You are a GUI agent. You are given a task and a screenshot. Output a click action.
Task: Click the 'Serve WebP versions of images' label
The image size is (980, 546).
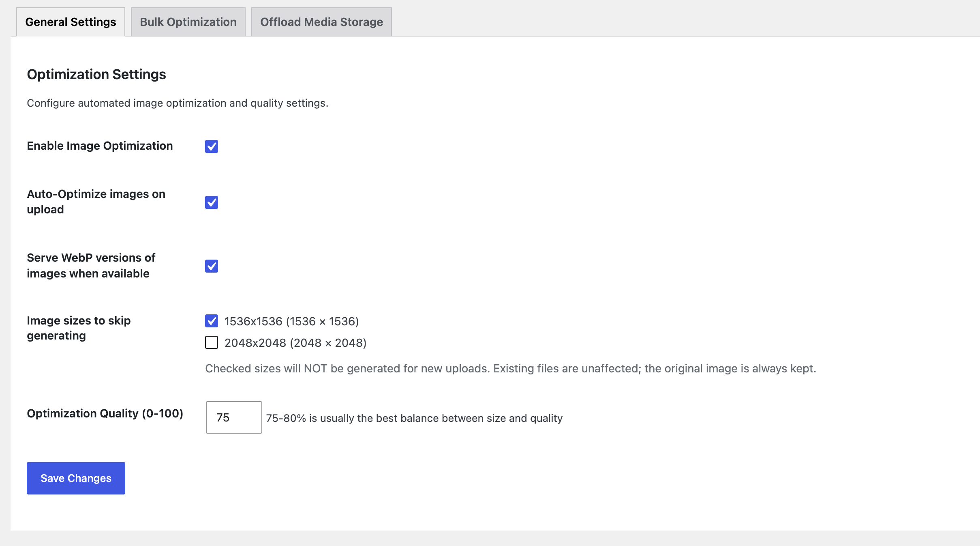point(91,266)
